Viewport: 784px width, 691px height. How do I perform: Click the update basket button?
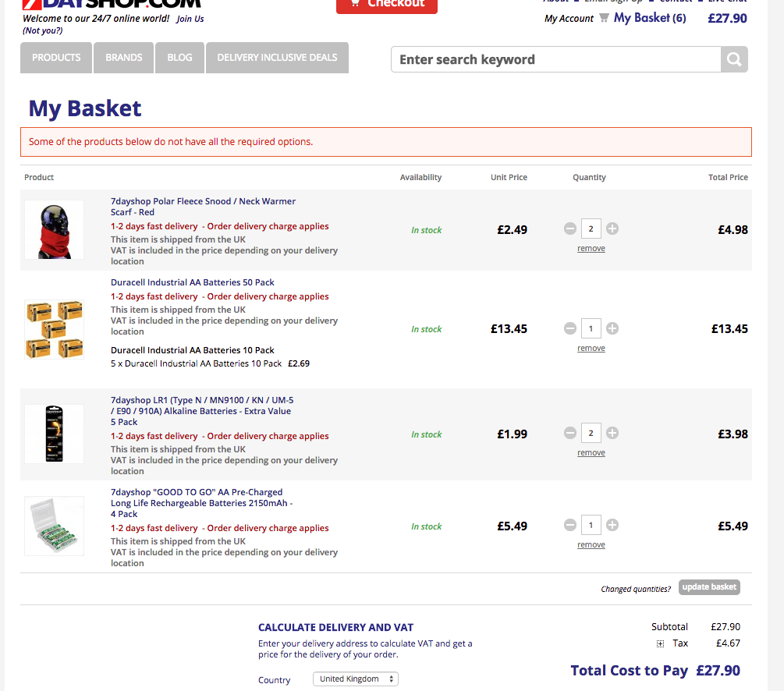pyautogui.click(x=709, y=587)
